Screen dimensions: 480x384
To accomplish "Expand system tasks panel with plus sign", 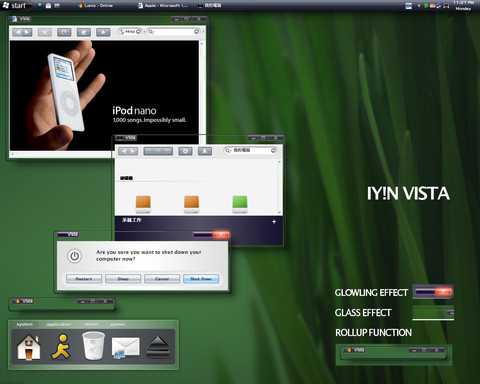I will coord(274,222).
